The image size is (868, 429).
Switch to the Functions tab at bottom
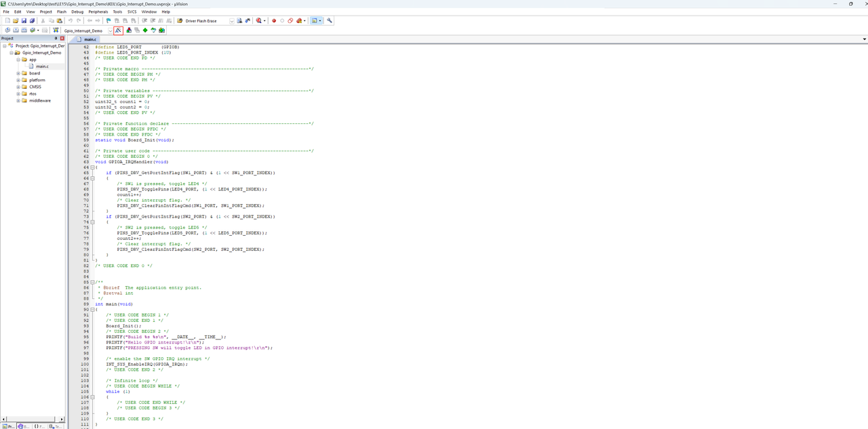(39, 426)
